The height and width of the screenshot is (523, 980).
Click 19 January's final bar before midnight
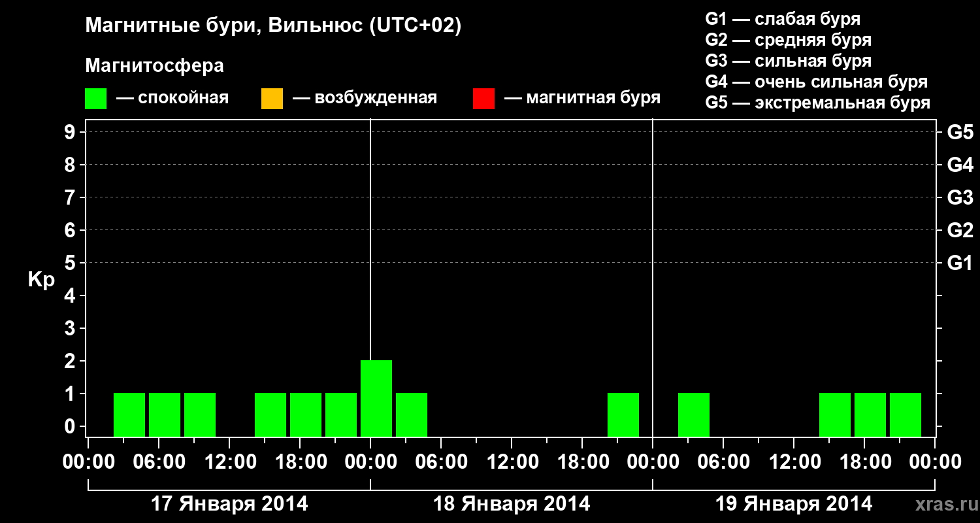pyautogui.click(x=906, y=414)
